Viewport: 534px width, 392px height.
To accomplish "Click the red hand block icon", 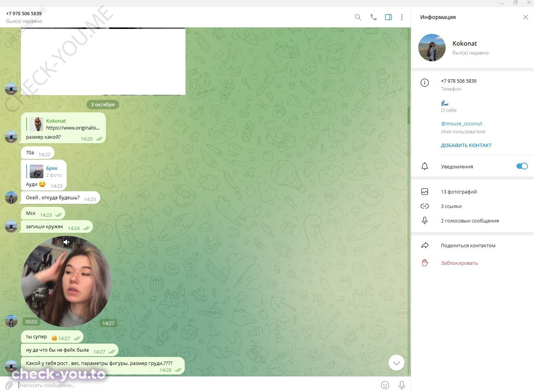I will (x=425, y=263).
